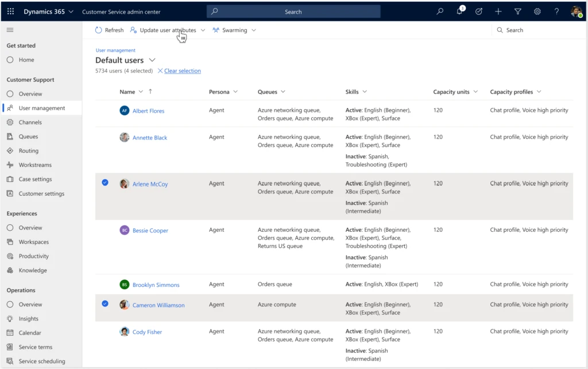Deselect the Arlene McCoy row checkbox
588x369 pixels.
105,182
